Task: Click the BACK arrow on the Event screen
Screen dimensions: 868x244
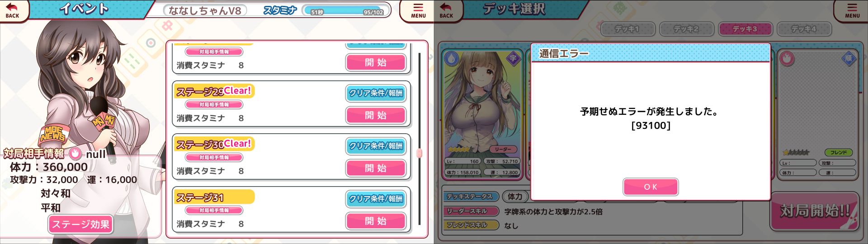Action: [x=13, y=10]
